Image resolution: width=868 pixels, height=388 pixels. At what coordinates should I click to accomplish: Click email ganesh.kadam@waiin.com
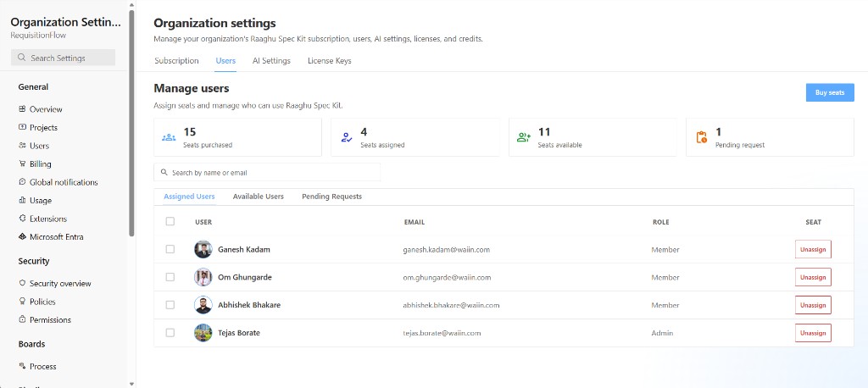tap(446, 250)
